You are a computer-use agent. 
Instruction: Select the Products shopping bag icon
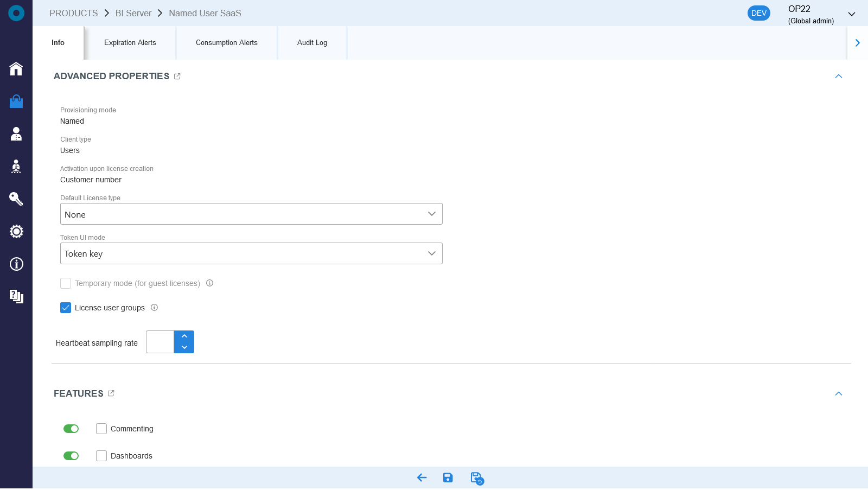16,101
